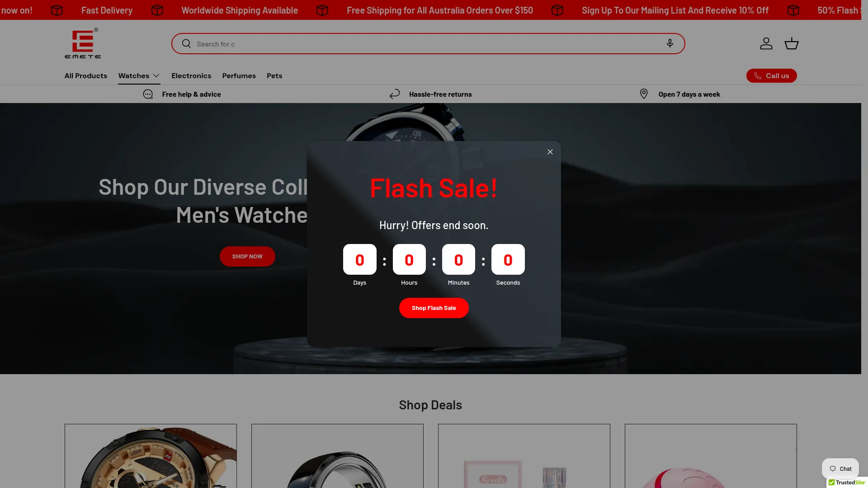
Task: Click the EMETE logo
Action: point(83,43)
